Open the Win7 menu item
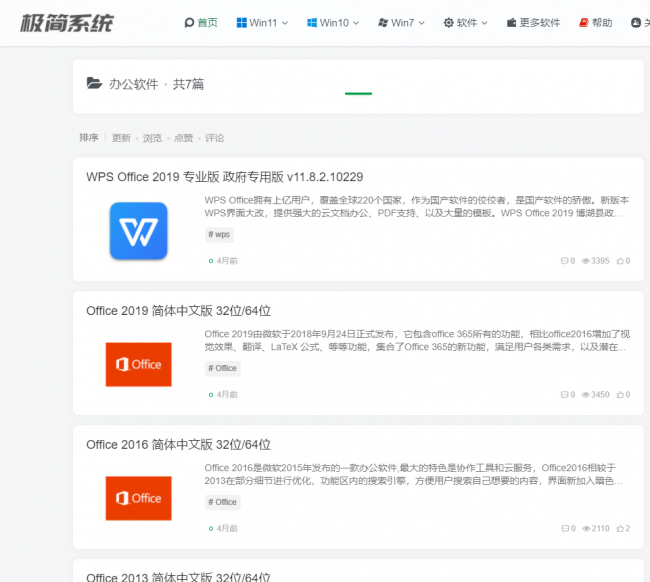Viewport: 650px width, 582px height. (402, 23)
